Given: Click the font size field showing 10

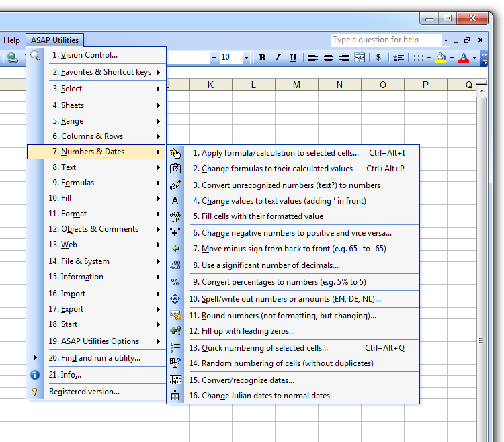Looking at the screenshot, I should (x=230, y=58).
